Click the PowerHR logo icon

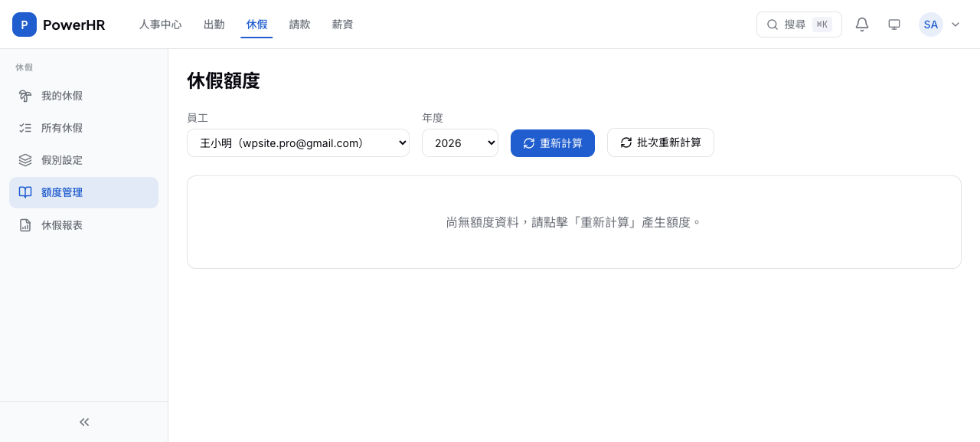[x=24, y=24]
